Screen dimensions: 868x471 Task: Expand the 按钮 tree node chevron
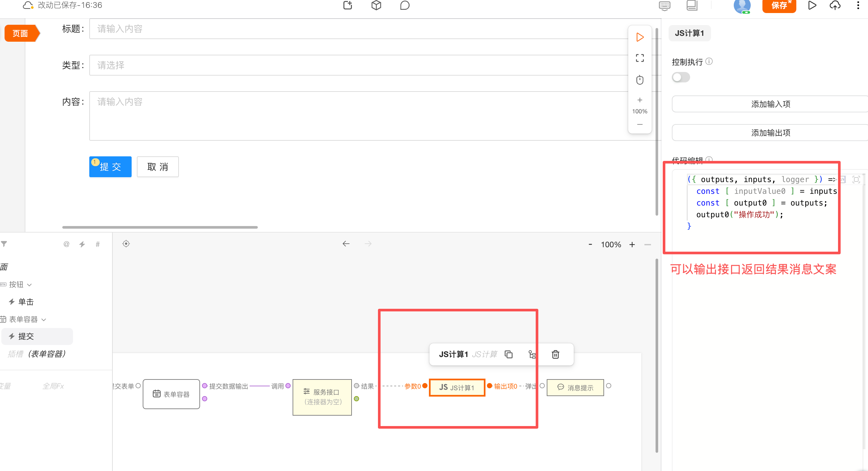30,285
